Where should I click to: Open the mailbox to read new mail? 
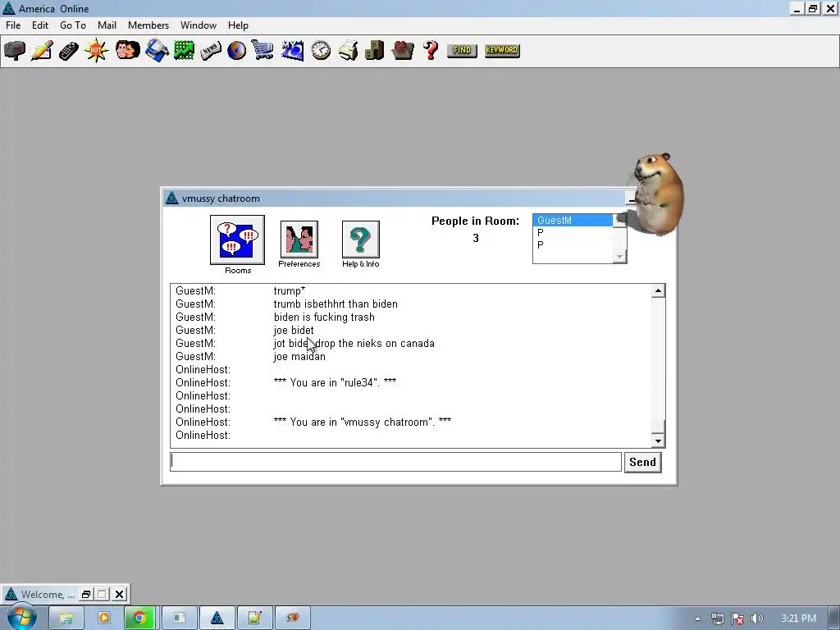click(x=15, y=51)
